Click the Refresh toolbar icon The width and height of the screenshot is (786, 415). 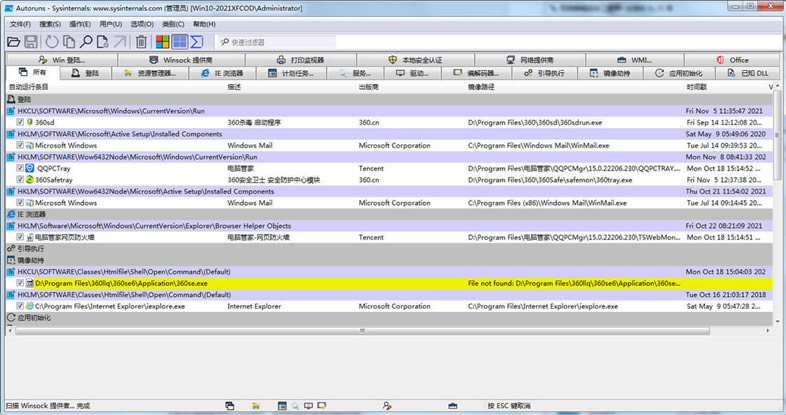click(50, 42)
